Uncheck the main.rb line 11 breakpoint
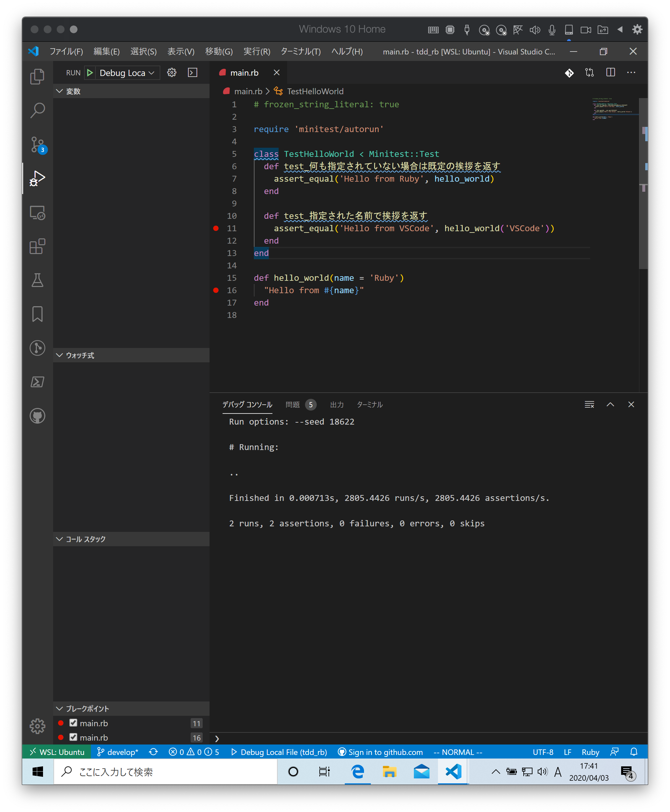This screenshot has width=670, height=812. 73,723
